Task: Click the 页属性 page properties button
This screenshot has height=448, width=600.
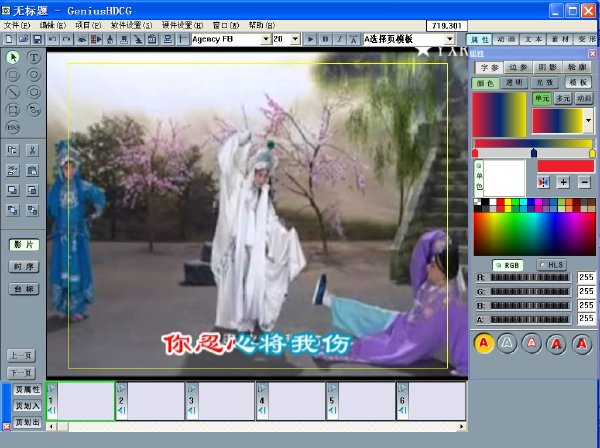Action: click(x=27, y=389)
